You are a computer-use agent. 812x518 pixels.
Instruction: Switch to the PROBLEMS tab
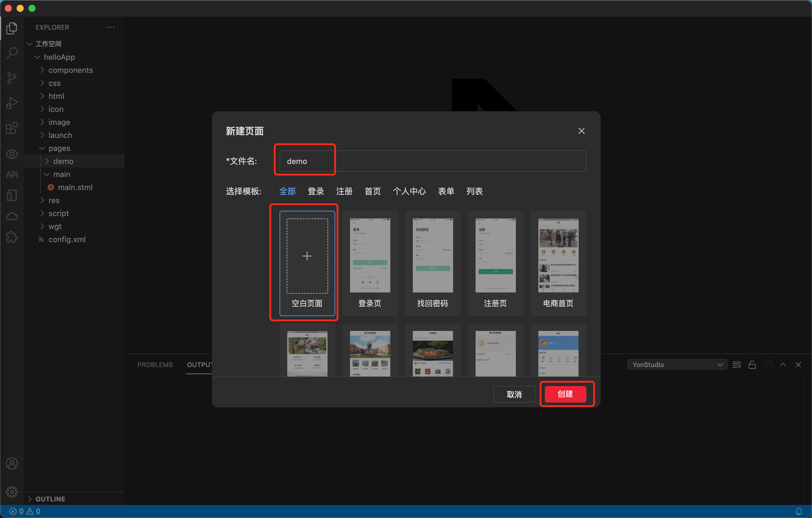pos(155,364)
